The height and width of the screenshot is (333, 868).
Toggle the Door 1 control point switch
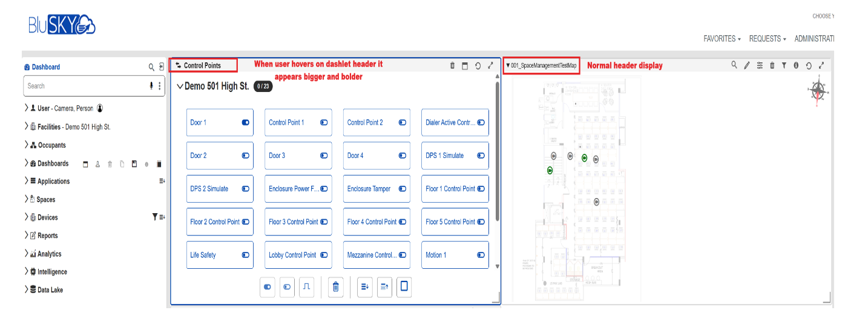pyautogui.click(x=245, y=122)
